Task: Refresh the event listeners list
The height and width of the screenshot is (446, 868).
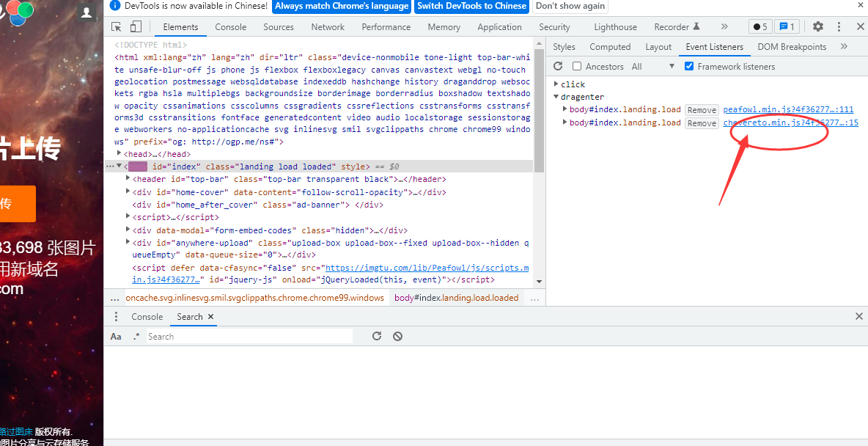Action: pos(558,66)
